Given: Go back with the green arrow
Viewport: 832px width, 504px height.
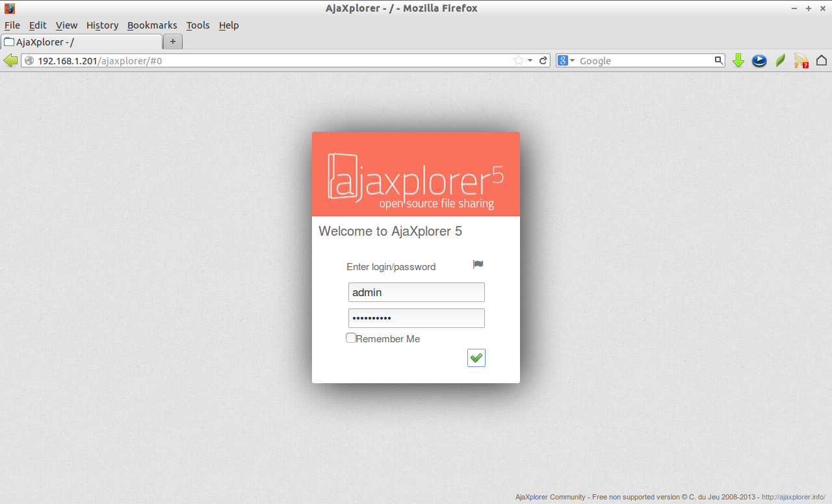Looking at the screenshot, I should pos(10,60).
